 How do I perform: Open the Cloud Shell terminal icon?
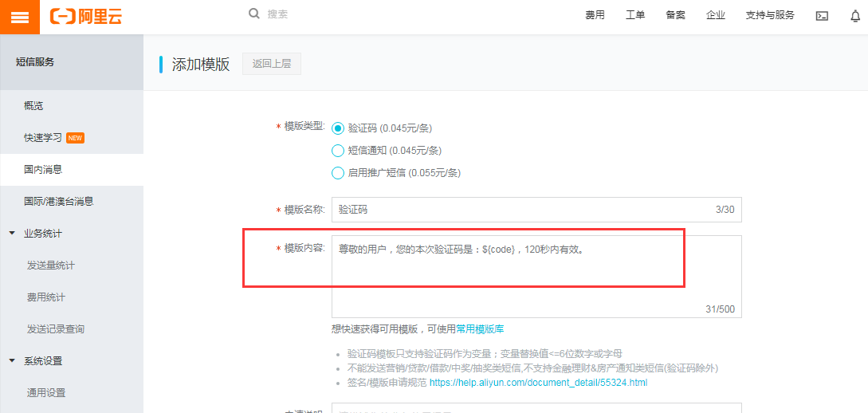pos(822,16)
